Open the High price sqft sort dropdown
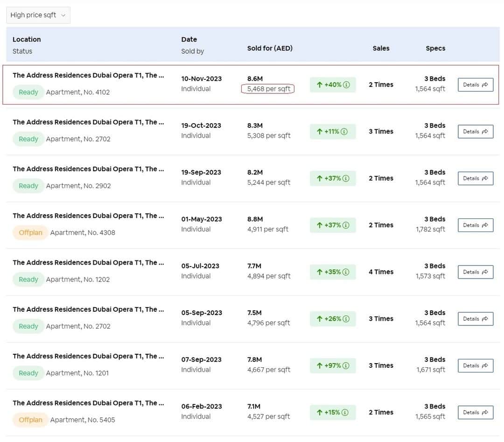The width and height of the screenshot is (504, 442). tap(38, 15)
